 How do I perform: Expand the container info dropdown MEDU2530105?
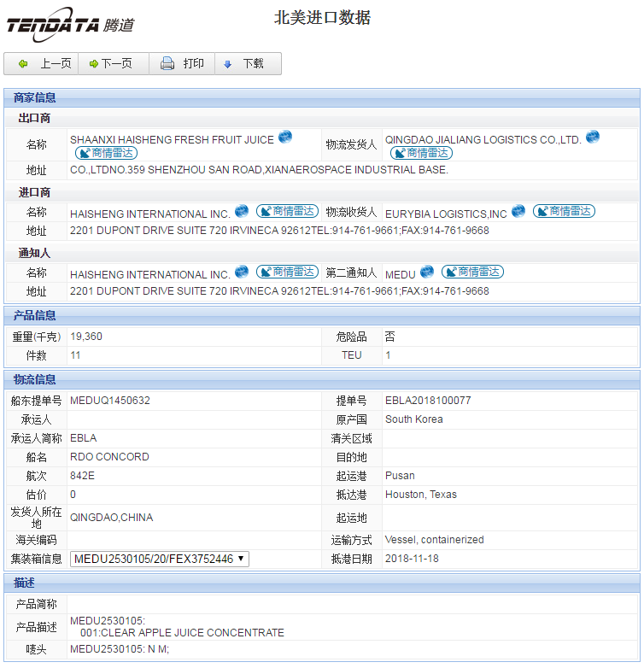click(x=160, y=559)
